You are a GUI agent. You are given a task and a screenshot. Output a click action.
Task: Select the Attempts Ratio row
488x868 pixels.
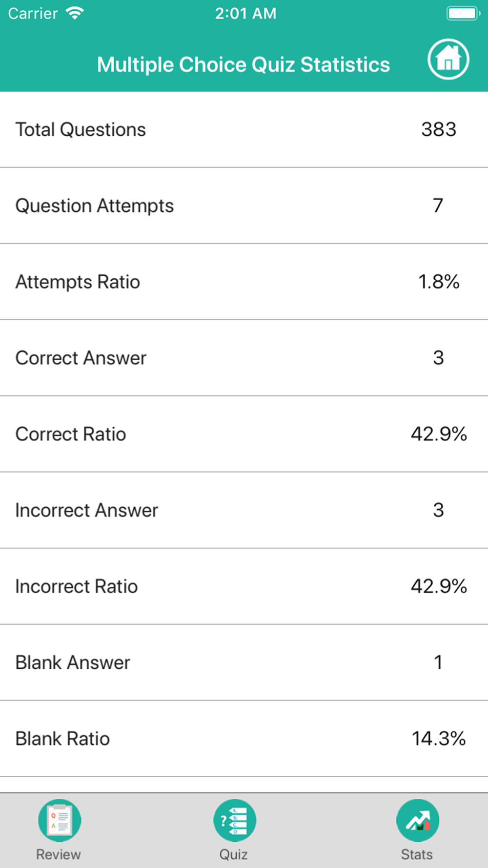pos(244,282)
